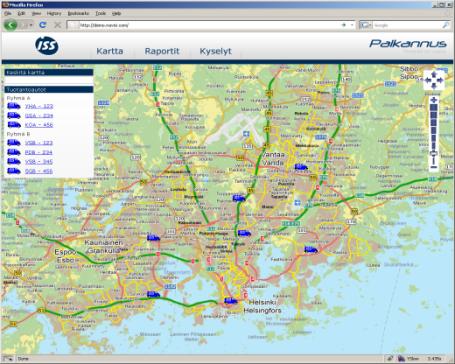
Task: Open vehicle link VHA - 123
Action: pos(39,106)
